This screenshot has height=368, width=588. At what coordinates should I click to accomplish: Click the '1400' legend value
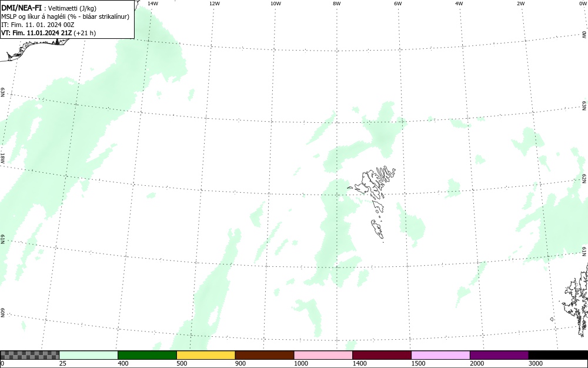pos(360,363)
